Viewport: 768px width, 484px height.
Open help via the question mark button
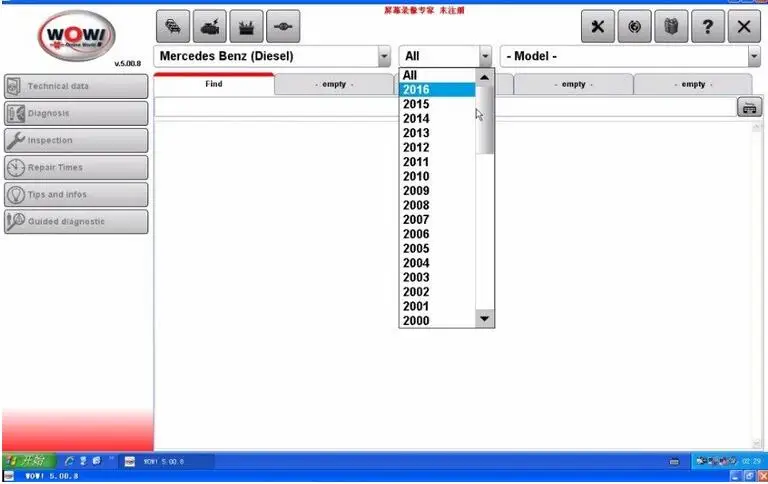tap(708, 26)
